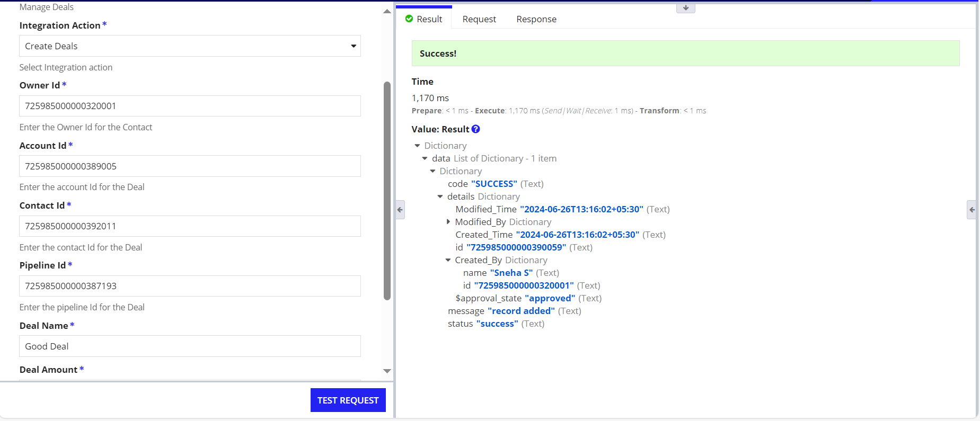Click into the Deal Name field
Image resolution: width=980 pixels, height=421 pixels.
coord(190,346)
